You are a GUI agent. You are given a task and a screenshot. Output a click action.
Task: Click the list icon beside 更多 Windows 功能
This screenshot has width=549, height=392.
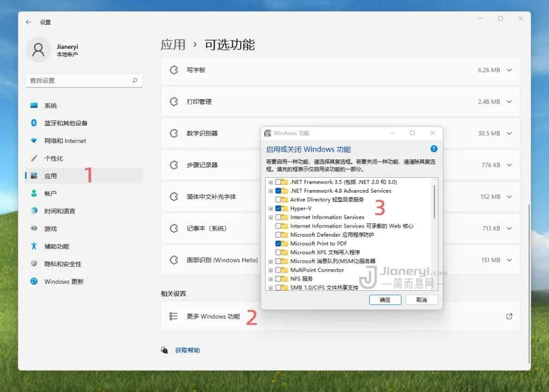[174, 316]
